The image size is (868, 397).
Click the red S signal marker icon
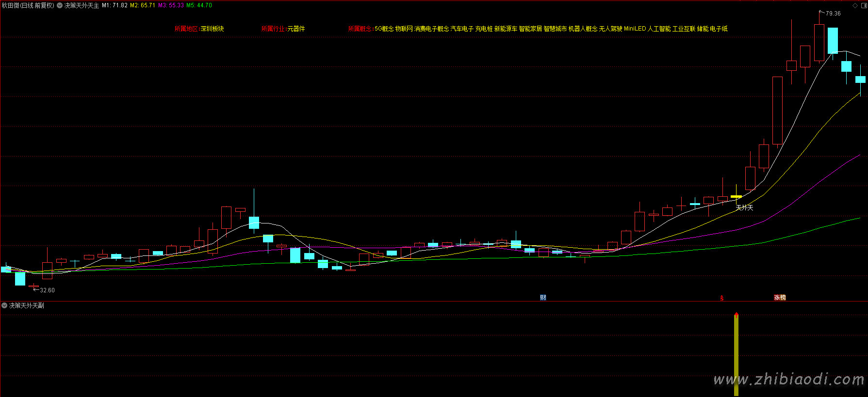722,298
